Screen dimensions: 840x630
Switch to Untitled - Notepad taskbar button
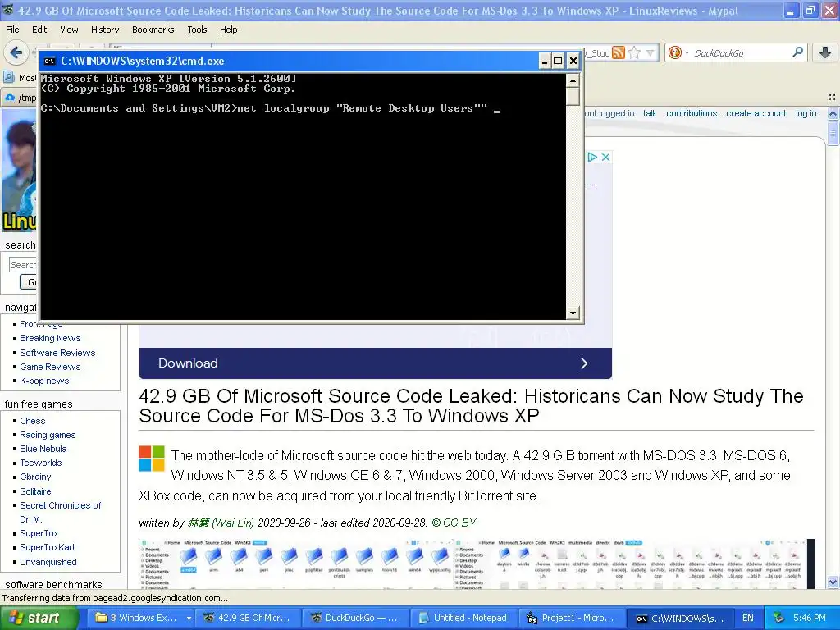464,618
